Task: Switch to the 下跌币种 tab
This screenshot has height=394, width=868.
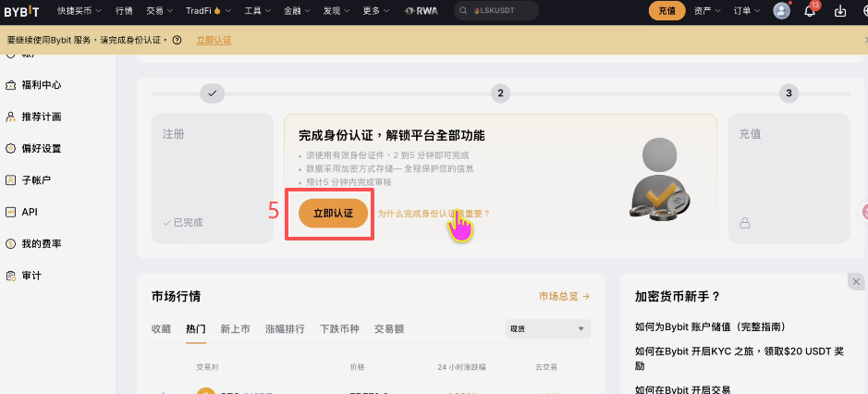Action: (x=340, y=328)
